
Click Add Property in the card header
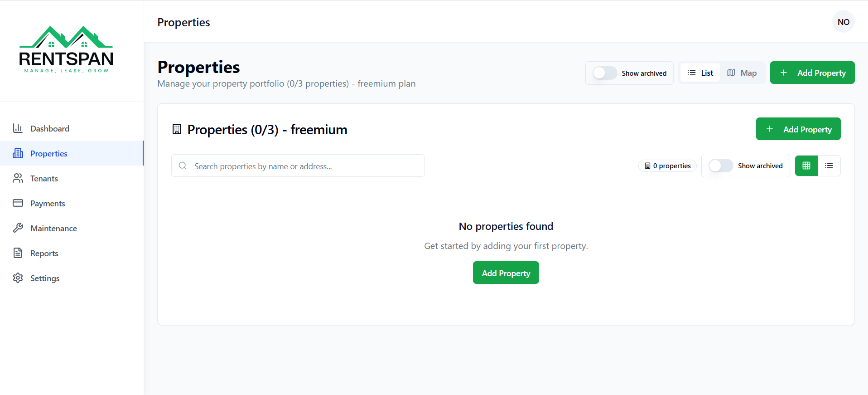tap(798, 129)
